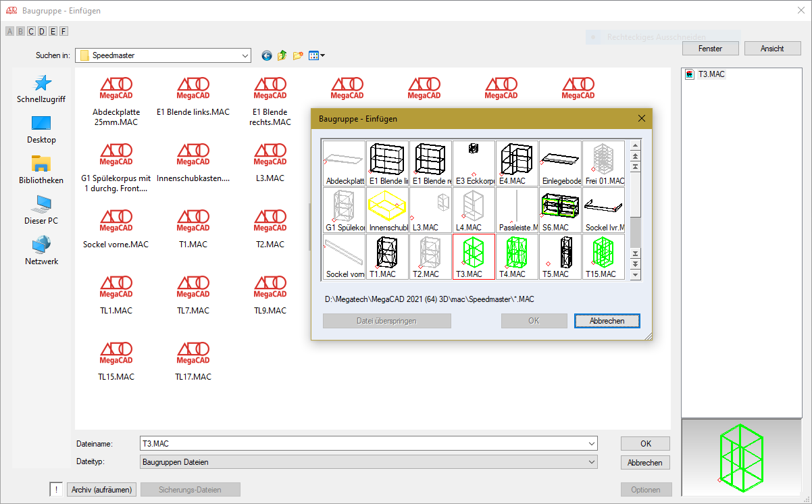
Task: Close the thumbnail preview dialog
Action: tap(642, 118)
